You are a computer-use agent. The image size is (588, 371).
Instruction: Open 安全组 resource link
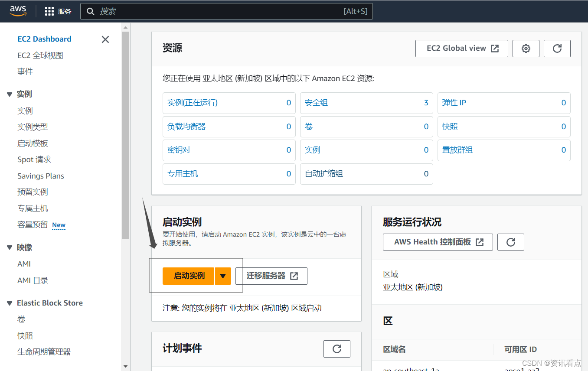tap(316, 103)
